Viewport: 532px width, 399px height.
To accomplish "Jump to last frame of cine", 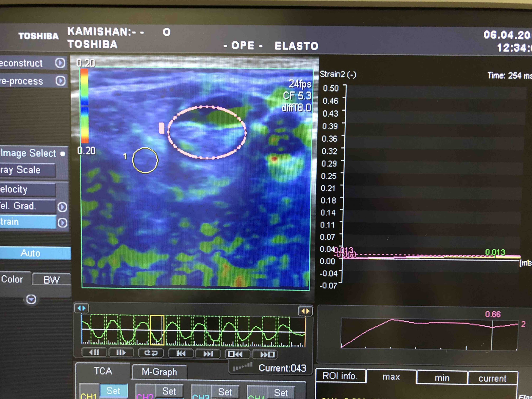I will pyautogui.click(x=208, y=354).
